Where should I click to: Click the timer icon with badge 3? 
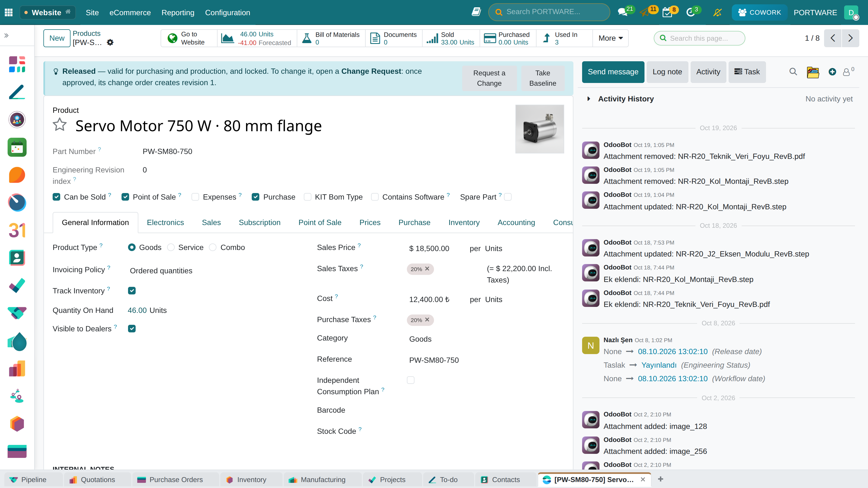coord(690,12)
